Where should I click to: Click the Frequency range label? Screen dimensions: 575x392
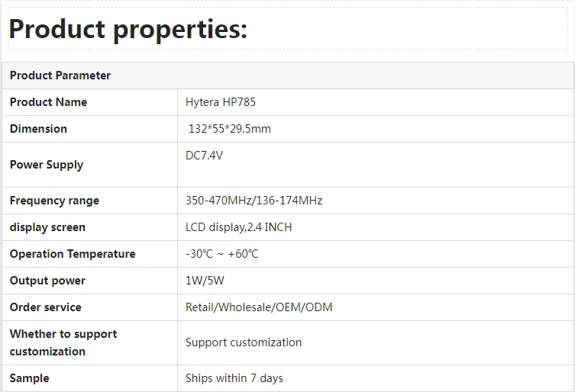pos(55,201)
